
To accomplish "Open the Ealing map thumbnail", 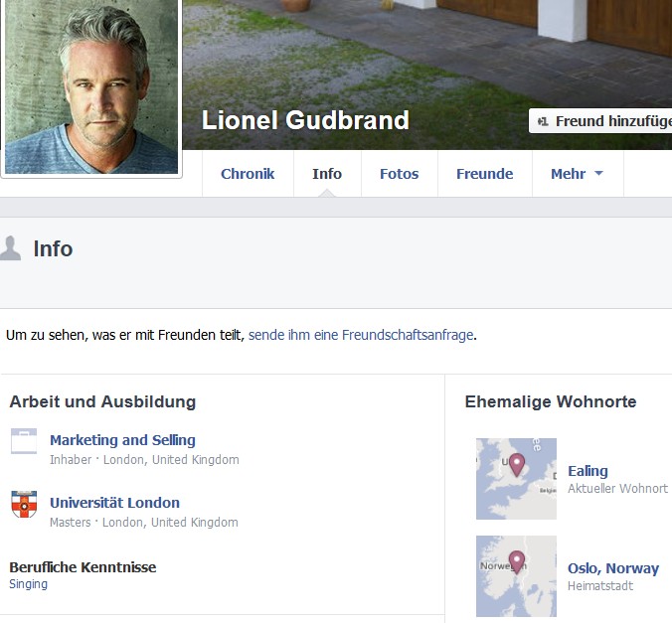I will (x=516, y=479).
